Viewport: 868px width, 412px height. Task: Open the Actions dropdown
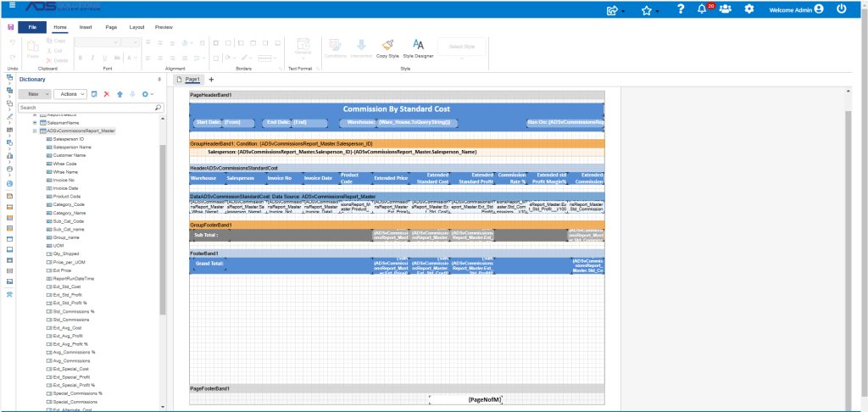tap(70, 94)
